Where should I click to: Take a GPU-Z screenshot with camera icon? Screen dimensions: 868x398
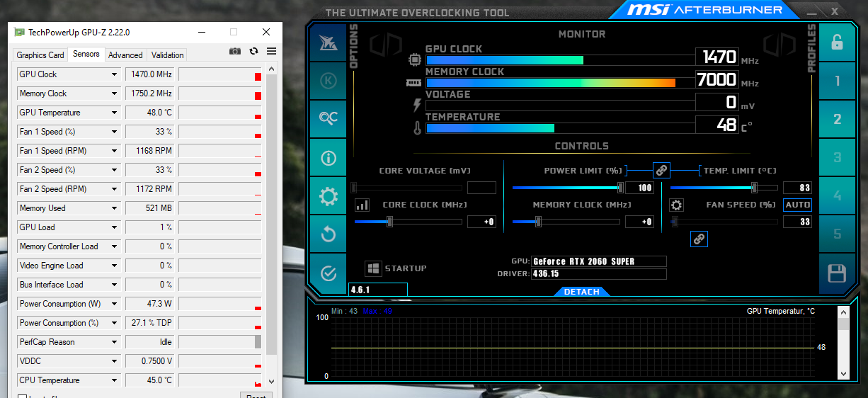(235, 51)
